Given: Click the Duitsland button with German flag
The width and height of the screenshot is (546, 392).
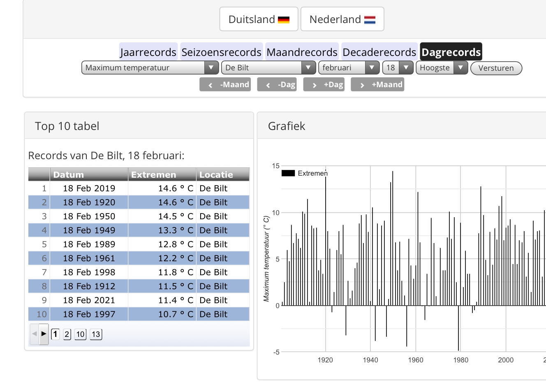Looking at the screenshot, I should (259, 19).
